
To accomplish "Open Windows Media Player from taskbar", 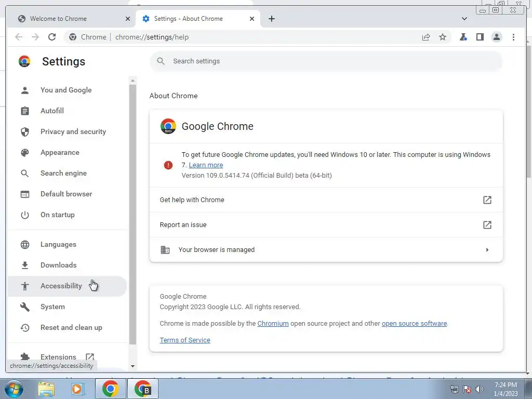I will (x=77, y=389).
